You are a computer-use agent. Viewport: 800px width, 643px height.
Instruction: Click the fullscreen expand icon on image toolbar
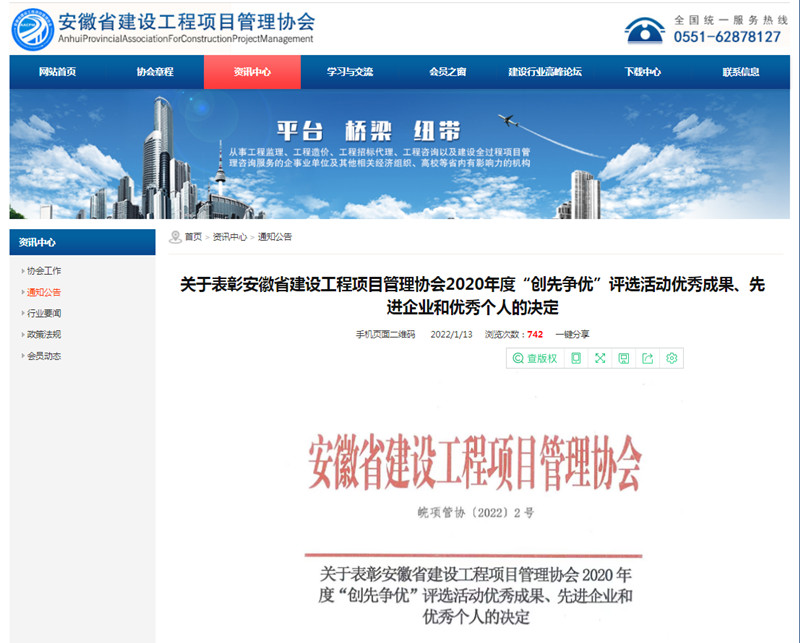click(x=600, y=358)
